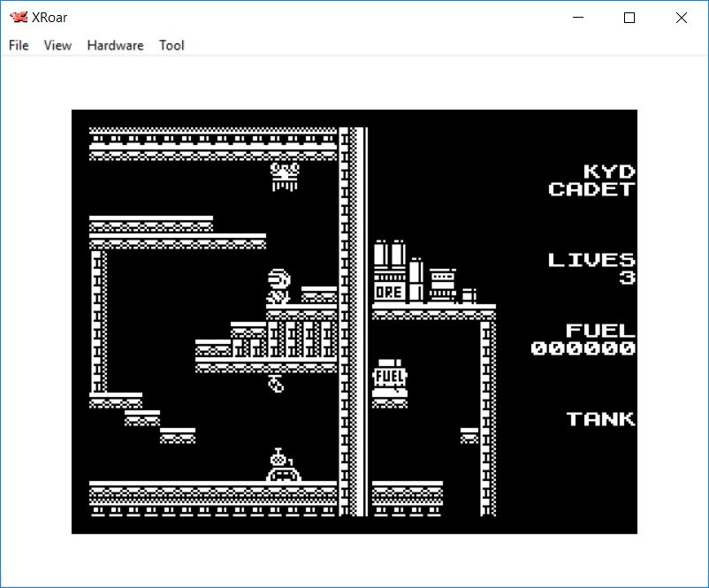Click the helmeted cadet player sprite
709x588 pixels.
pos(278,286)
